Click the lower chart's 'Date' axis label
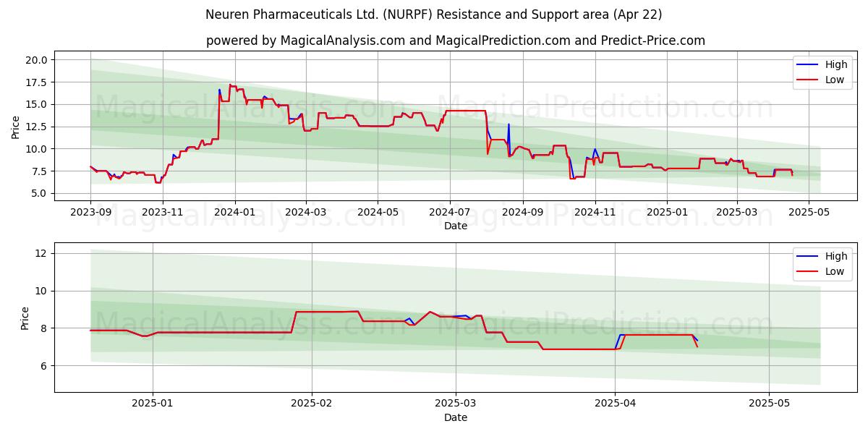868x434 pixels. (x=456, y=417)
